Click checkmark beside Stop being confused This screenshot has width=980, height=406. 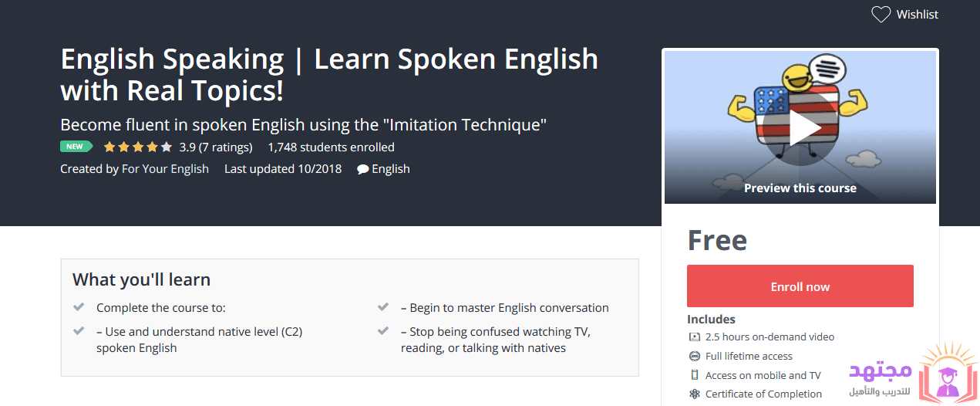pos(383,331)
